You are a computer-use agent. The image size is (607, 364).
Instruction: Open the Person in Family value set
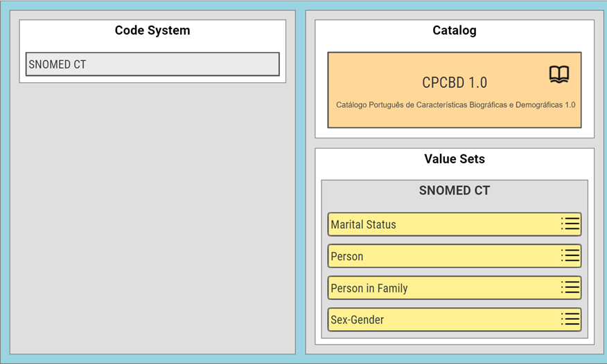coord(455,288)
